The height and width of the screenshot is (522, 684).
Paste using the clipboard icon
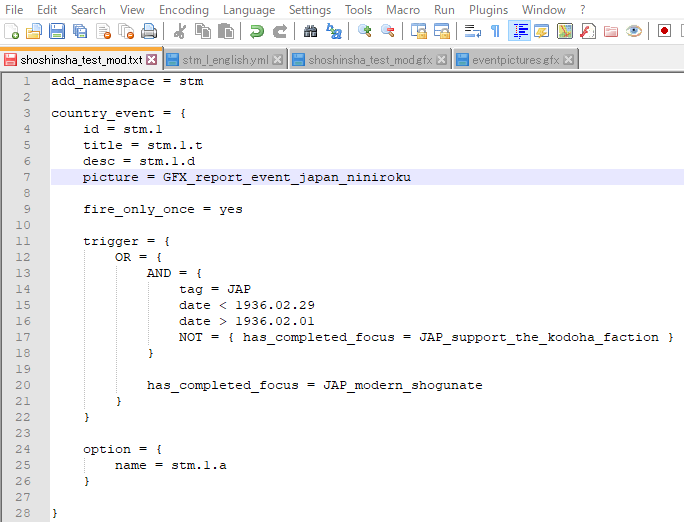tap(226, 31)
